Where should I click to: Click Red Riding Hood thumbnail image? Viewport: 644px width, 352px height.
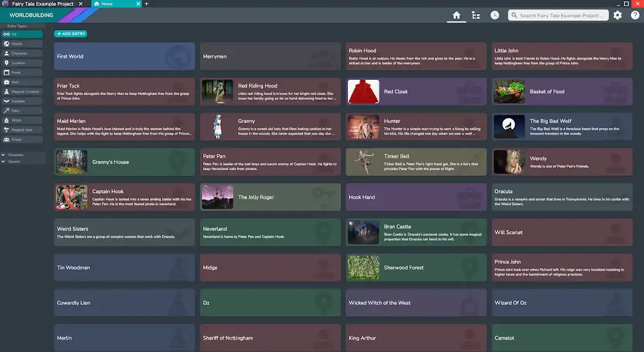point(217,92)
